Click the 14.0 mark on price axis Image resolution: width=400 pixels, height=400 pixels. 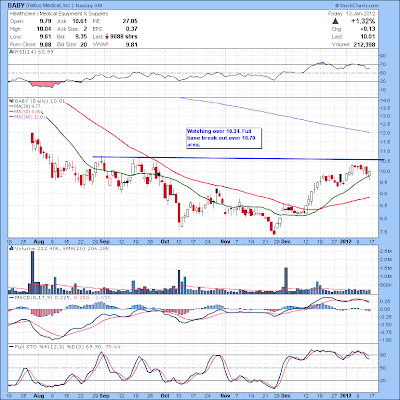385,101
